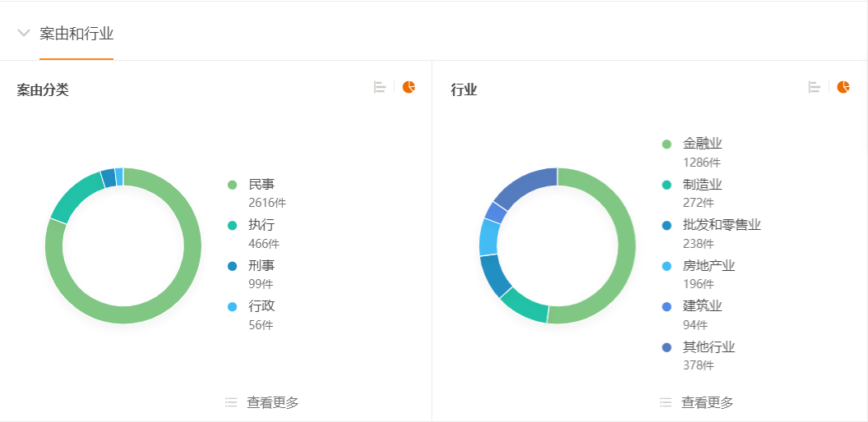Click the 制造业 legend item
The height and width of the screenshot is (422, 868).
coord(702,185)
